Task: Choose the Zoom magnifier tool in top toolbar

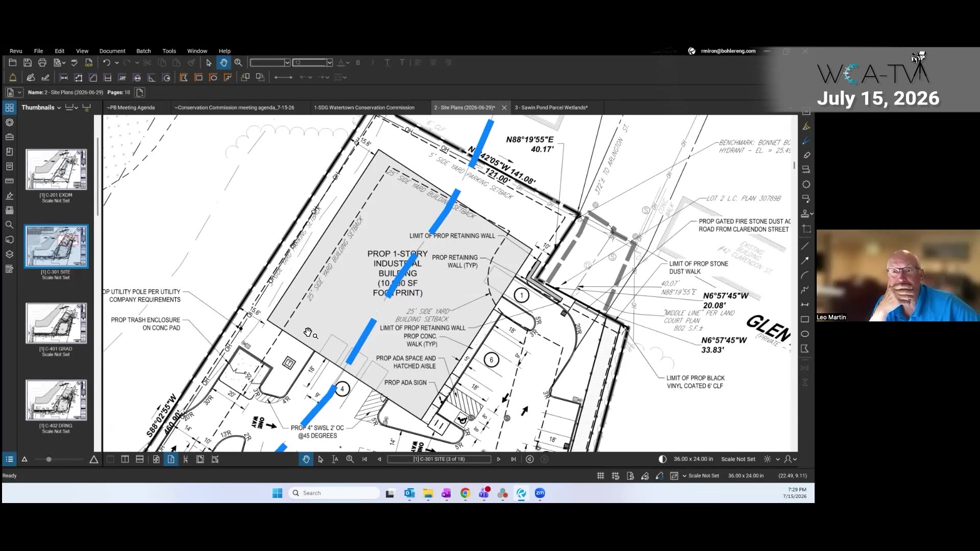Action: (238, 63)
